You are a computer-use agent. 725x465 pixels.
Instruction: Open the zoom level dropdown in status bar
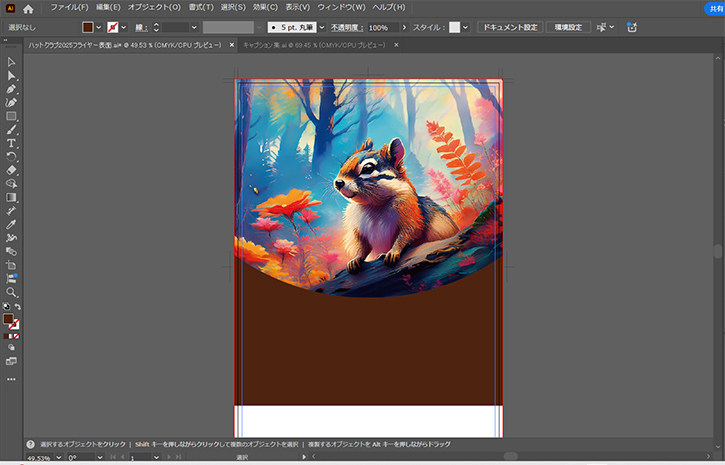click(x=59, y=457)
